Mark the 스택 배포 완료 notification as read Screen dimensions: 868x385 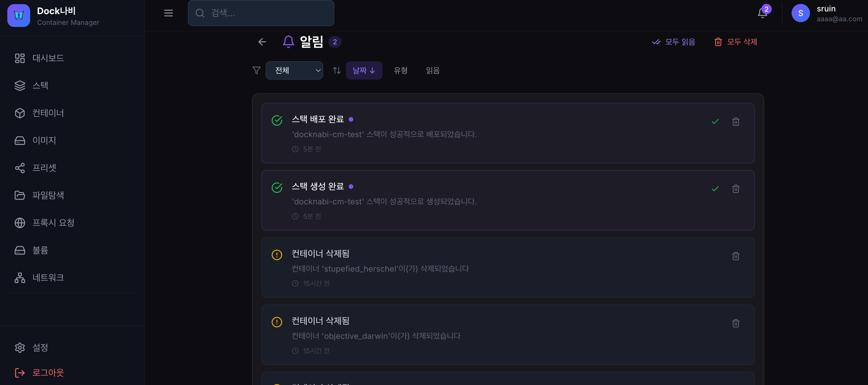(715, 122)
